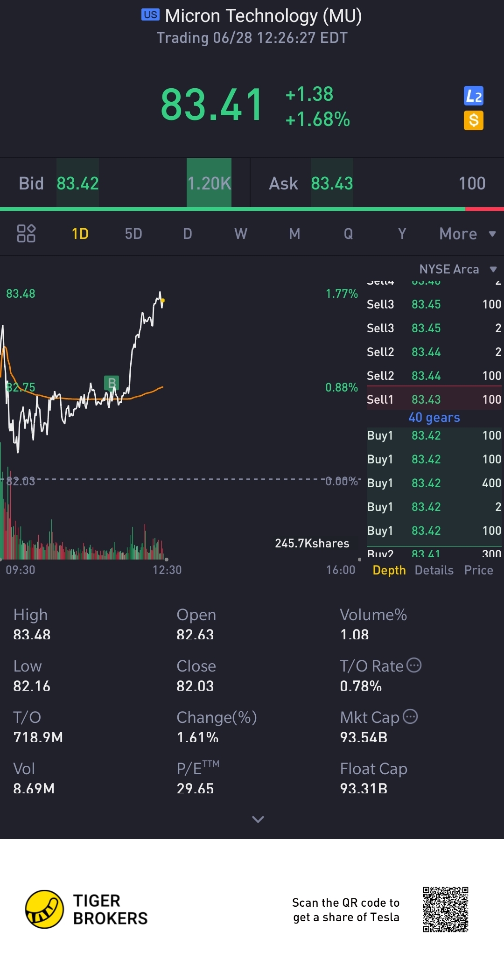This screenshot has width=504, height=980.
Task: Tap the P/E TTM value 29.65
Action: 195,789
